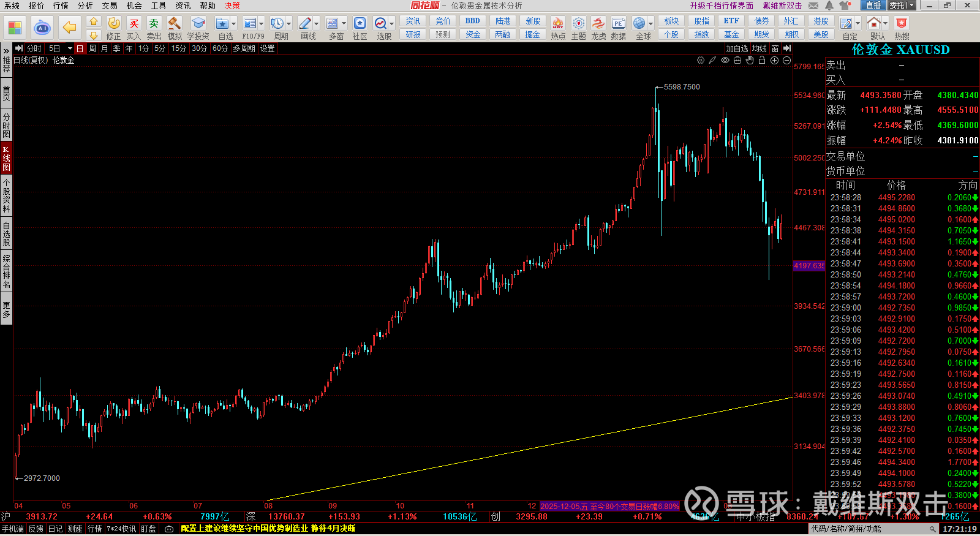This screenshot has width=980, height=536.
Task: Open the 多窗 multi-window icon
Action: coord(333,23)
